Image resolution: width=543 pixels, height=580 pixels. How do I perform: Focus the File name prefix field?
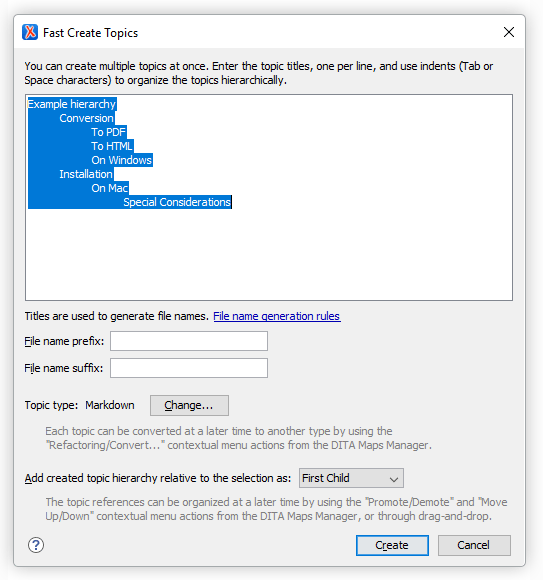189,341
